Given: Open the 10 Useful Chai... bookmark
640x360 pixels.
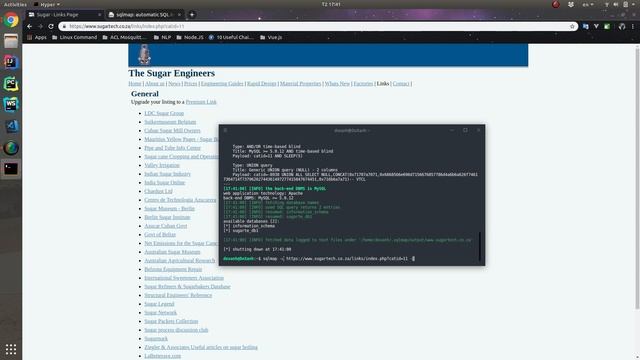Looking at the screenshot, I should click(231, 37).
